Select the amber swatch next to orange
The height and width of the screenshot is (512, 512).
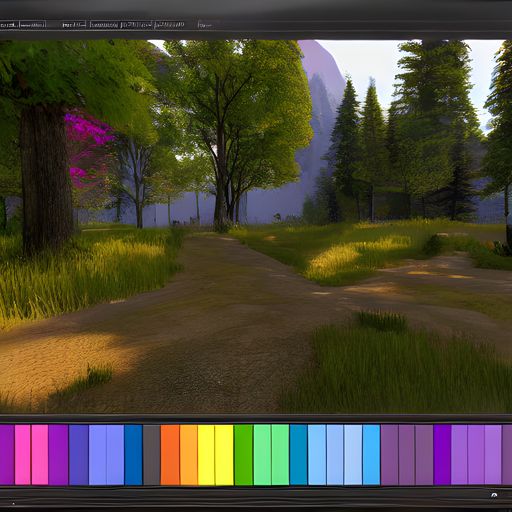[189, 455]
